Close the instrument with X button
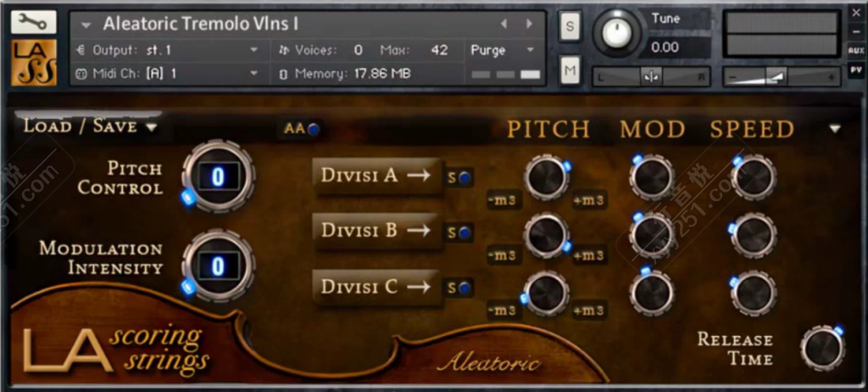The image size is (868, 392). tap(856, 12)
